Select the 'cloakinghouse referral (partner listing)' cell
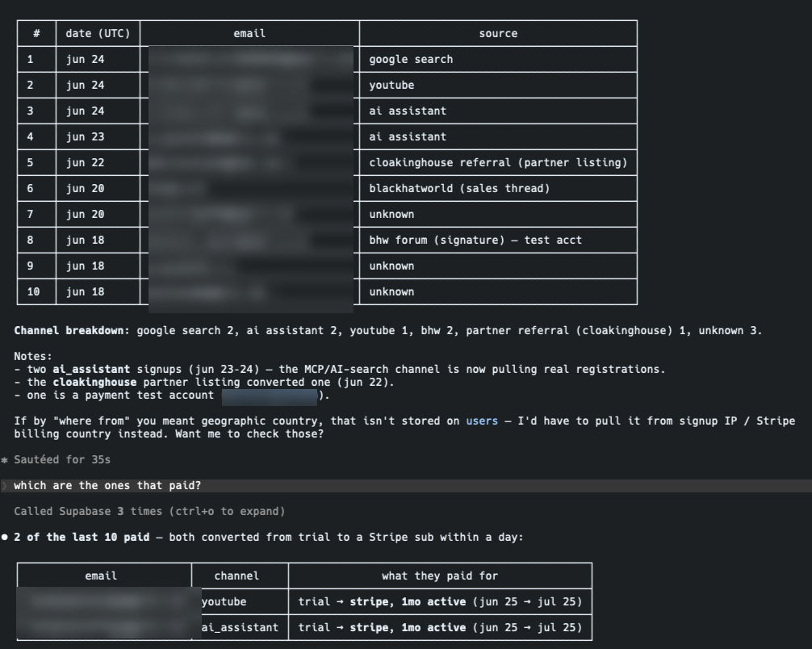812x649 pixels. (498, 162)
